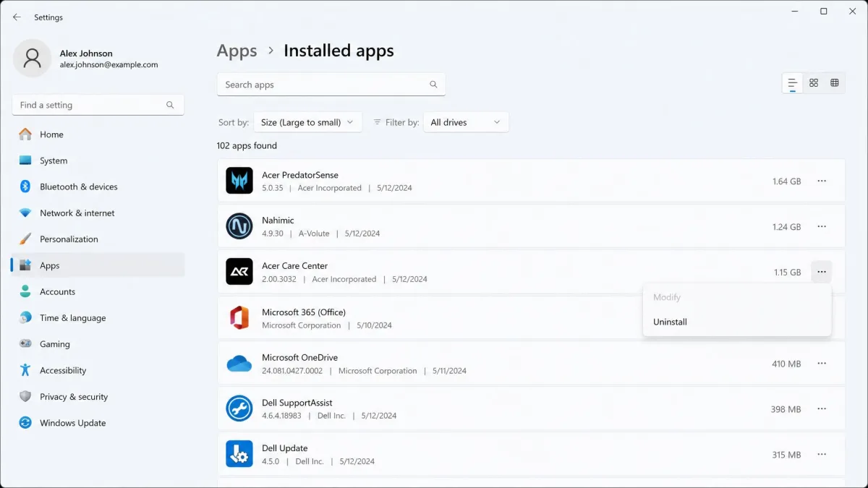This screenshot has width=868, height=488.
Task: Open Bluetooth & devices settings
Action: (x=98, y=187)
